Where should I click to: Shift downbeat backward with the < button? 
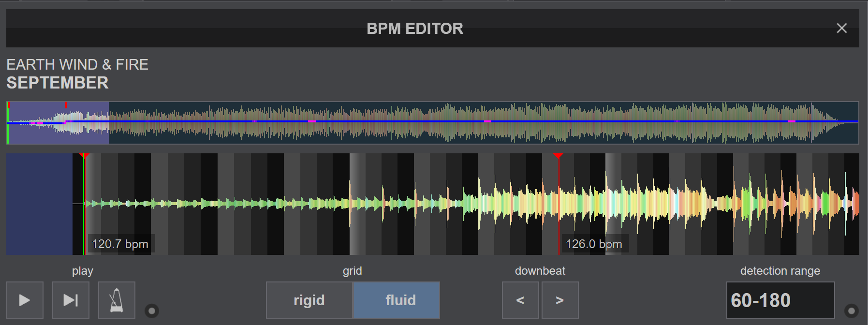pos(520,300)
